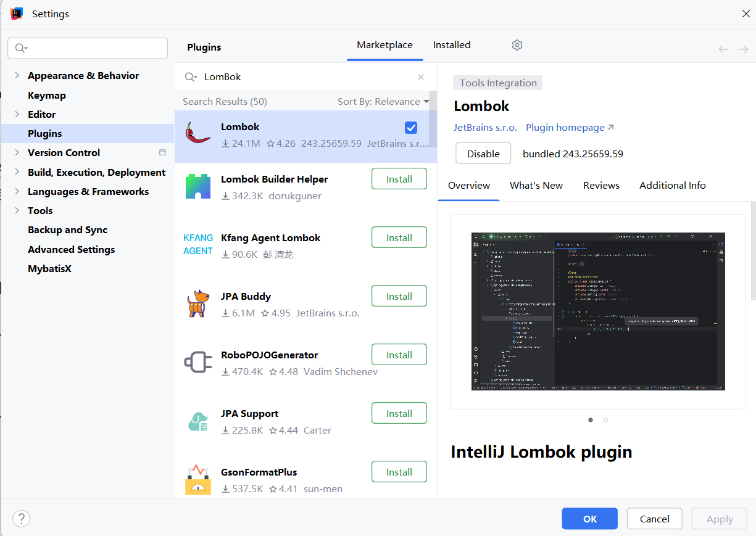Click the plugin list vertical scrollbar
Screen dimensions: 756x536
pyautogui.click(x=433, y=120)
